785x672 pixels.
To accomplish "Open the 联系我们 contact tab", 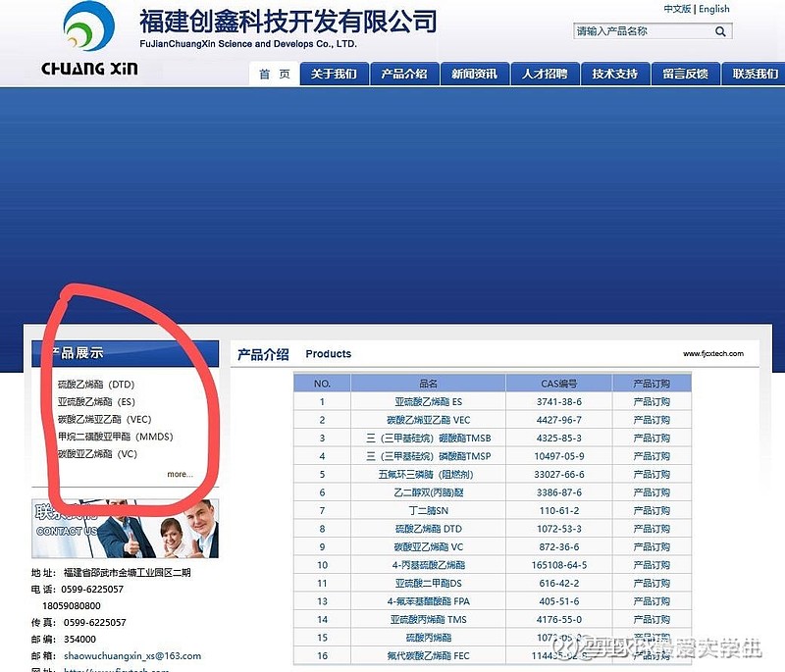I will tap(752, 74).
